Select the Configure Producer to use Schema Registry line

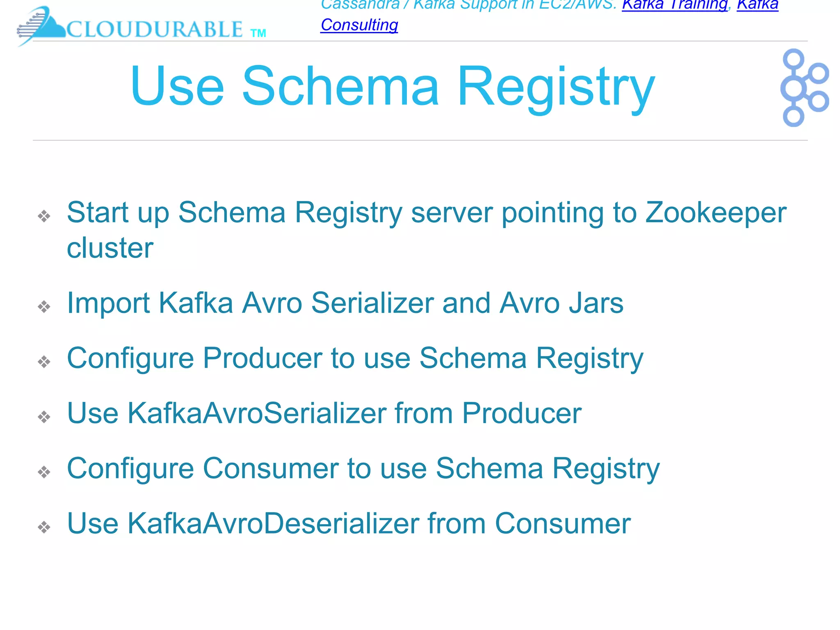355,359
